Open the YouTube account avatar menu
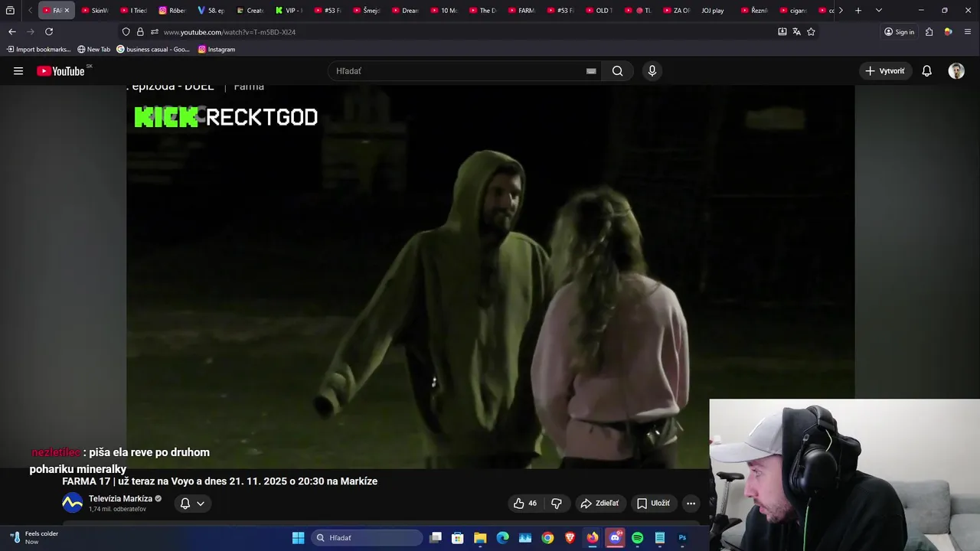The image size is (980, 551). click(x=956, y=71)
